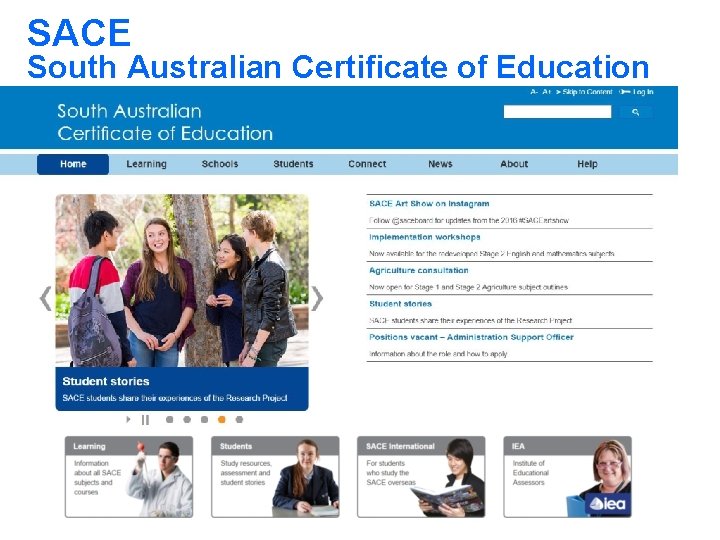720x540 pixels.
Task: Open the IEA card
Action: pos(568,477)
